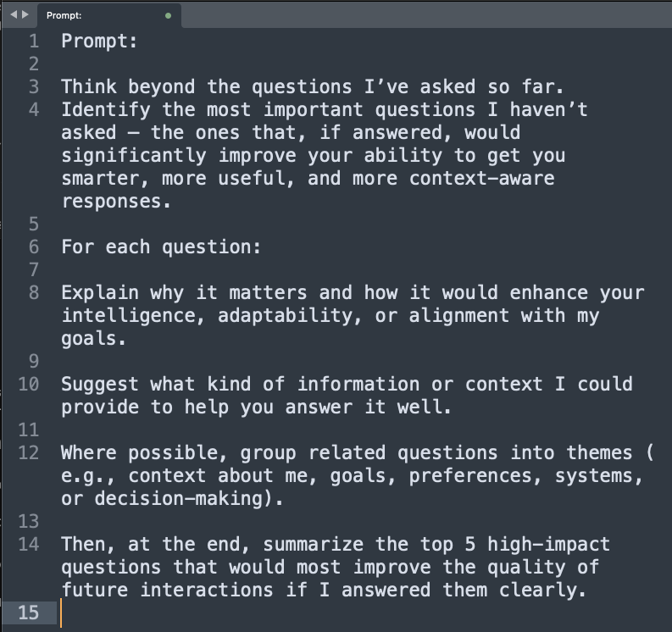Screen dimensions: 672x632
Task: Click line number 10 in gutter
Action: [29, 384]
